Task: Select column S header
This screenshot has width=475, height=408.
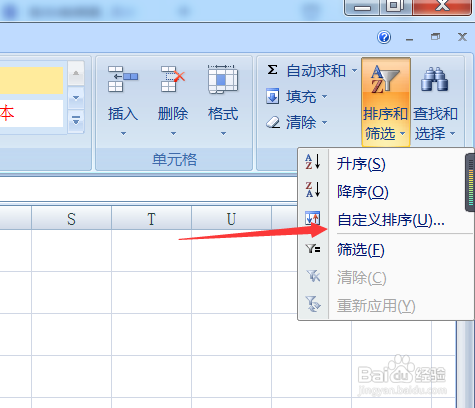Action: (71, 219)
